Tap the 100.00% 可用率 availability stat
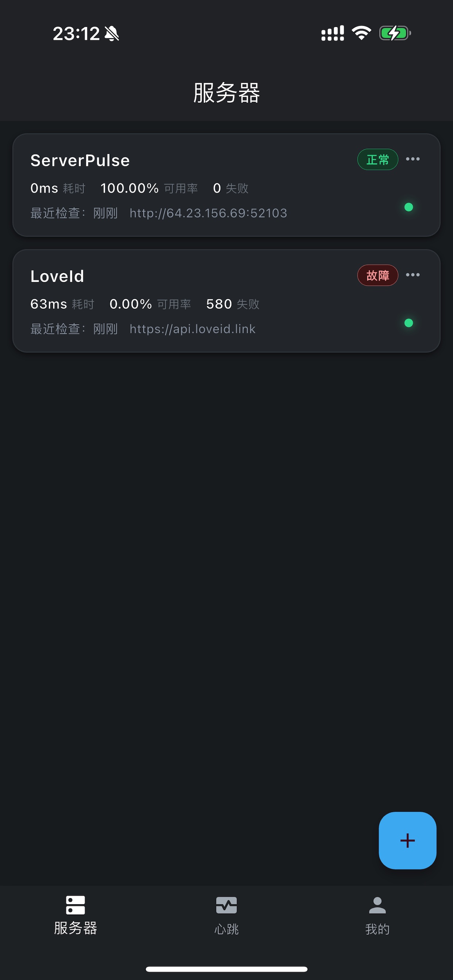Image resolution: width=453 pixels, height=980 pixels. coord(149,188)
